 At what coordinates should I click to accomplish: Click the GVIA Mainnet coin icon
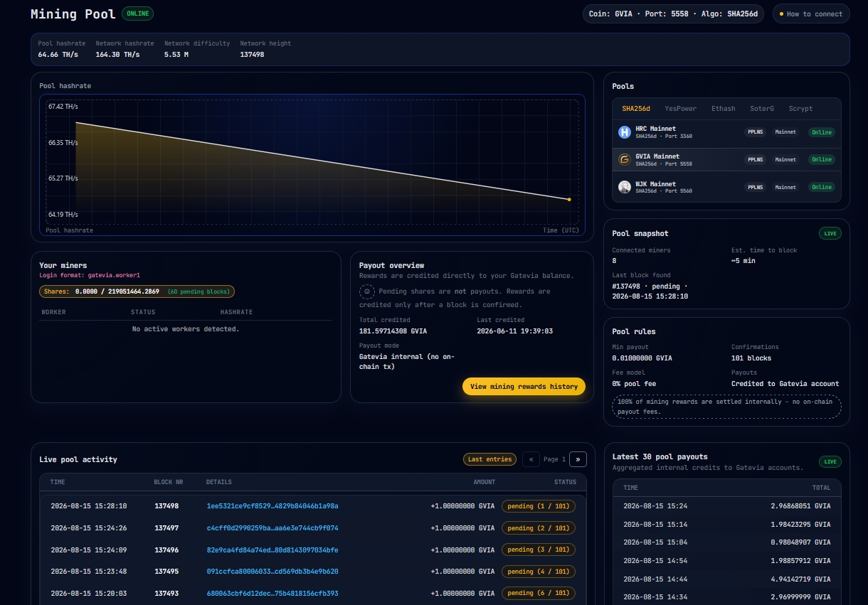click(x=625, y=159)
